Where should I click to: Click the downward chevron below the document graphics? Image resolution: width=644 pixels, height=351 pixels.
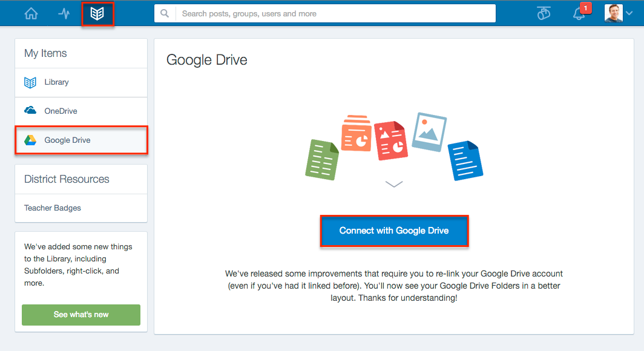click(x=394, y=185)
